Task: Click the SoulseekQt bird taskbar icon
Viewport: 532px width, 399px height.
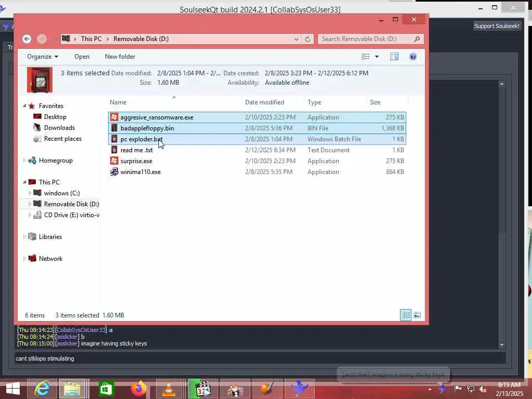Action: 300,389
